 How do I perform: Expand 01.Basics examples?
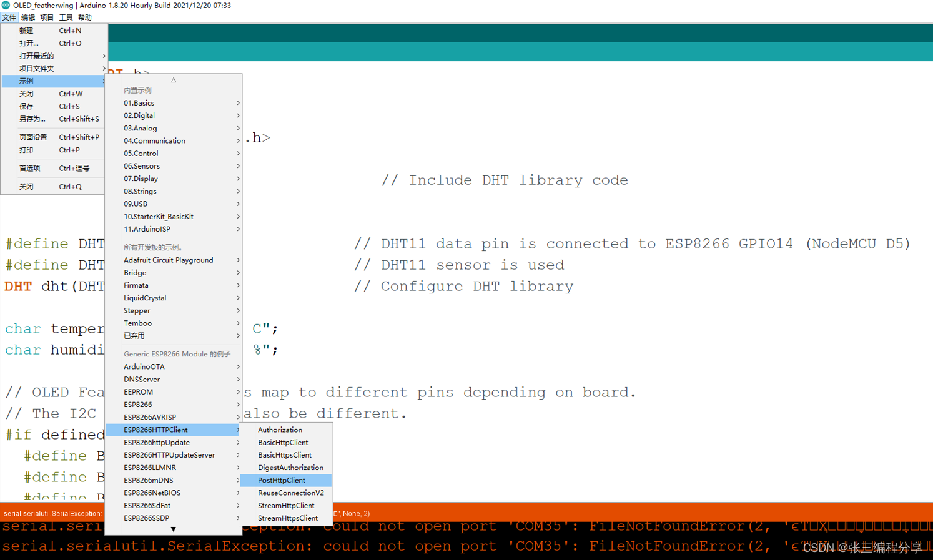coord(174,103)
